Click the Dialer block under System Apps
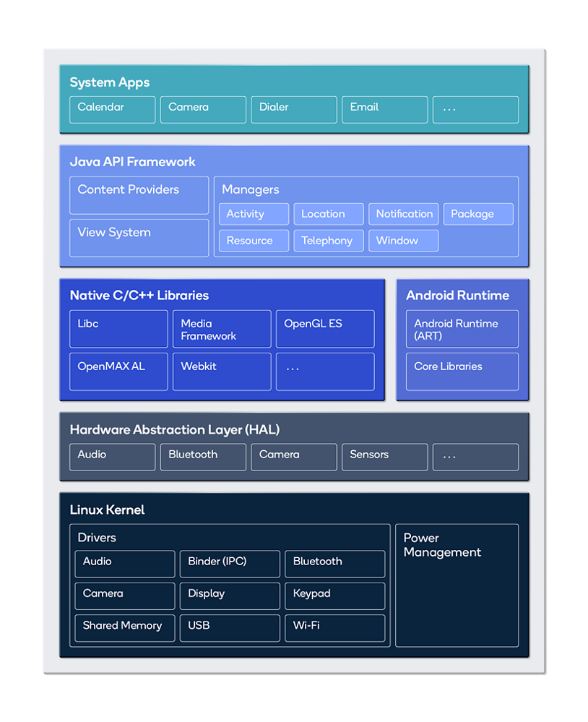Screen dimensions: 588x722 [x=293, y=109]
